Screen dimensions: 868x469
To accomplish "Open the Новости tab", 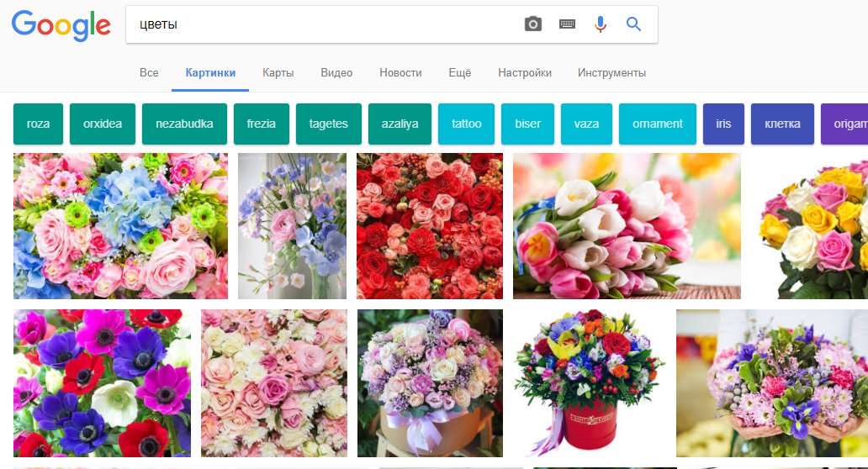I will click(400, 72).
